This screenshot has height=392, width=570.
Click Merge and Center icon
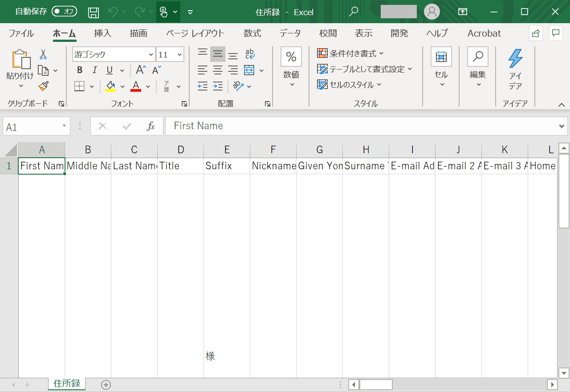point(249,70)
